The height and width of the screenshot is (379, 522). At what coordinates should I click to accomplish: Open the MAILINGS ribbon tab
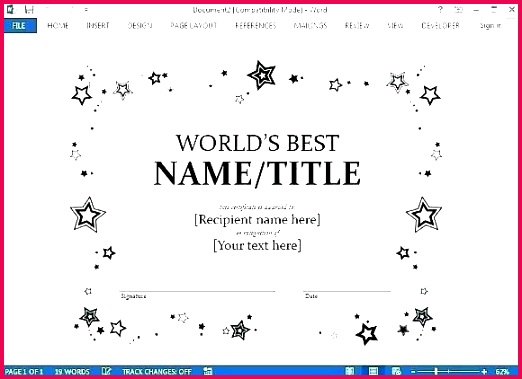pos(310,26)
